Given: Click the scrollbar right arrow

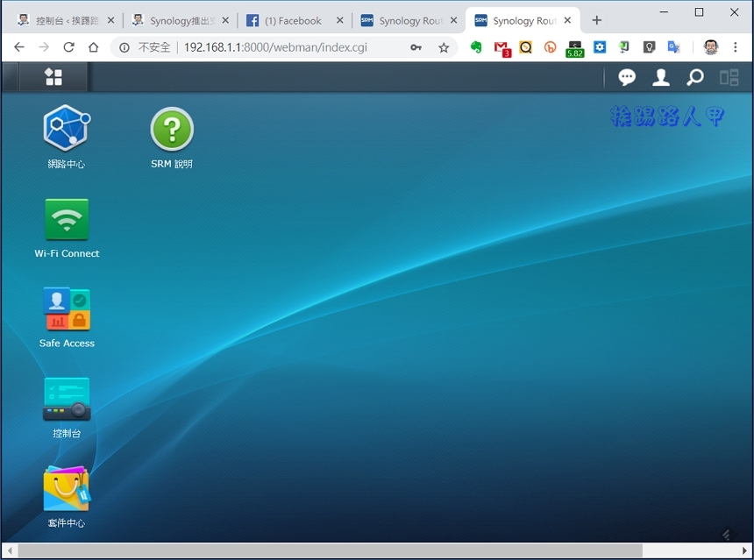Looking at the screenshot, I should click(745, 551).
